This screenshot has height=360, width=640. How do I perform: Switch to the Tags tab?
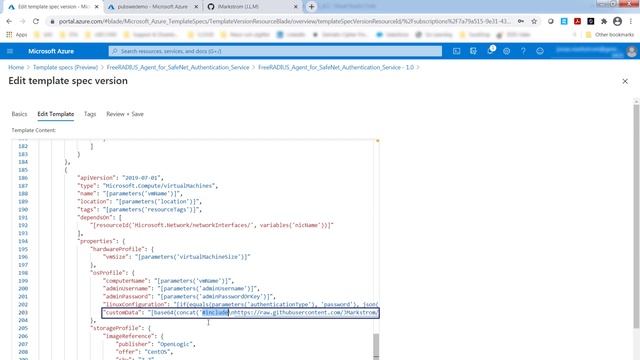coord(90,114)
